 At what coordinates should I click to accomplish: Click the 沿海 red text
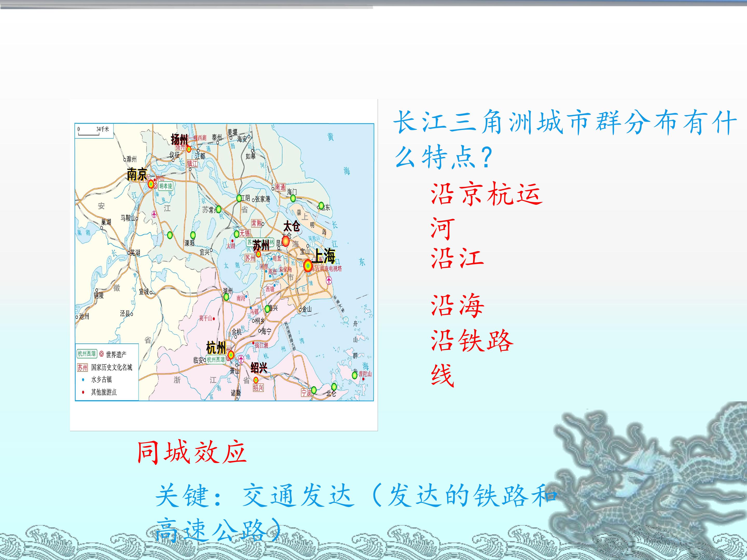[x=457, y=305]
